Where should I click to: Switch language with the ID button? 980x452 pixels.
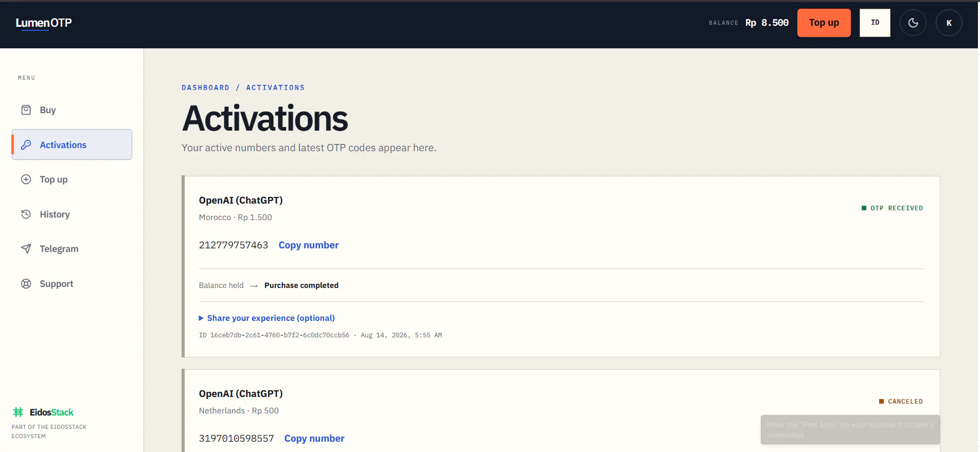point(875,23)
